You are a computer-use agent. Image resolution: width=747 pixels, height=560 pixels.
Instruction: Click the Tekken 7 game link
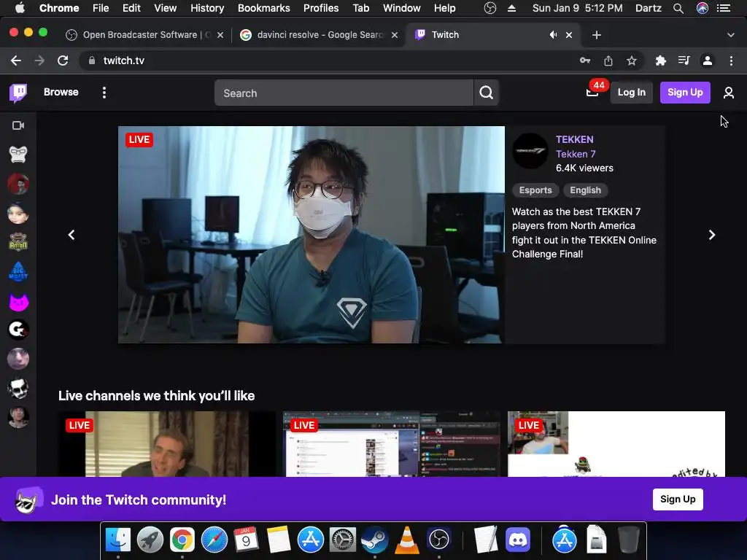pos(576,154)
